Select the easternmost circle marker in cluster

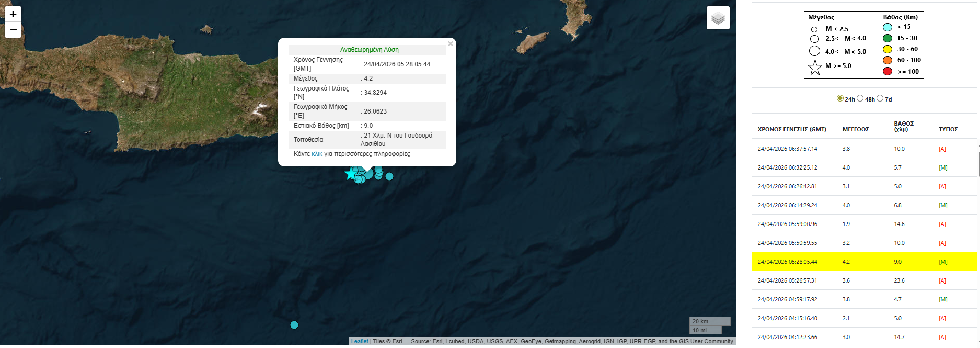[389, 176]
